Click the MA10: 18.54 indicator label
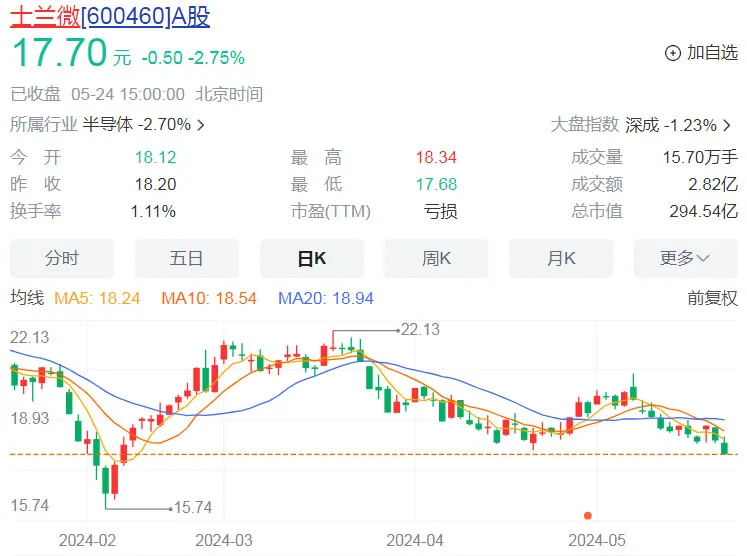 tap(209, 299)
